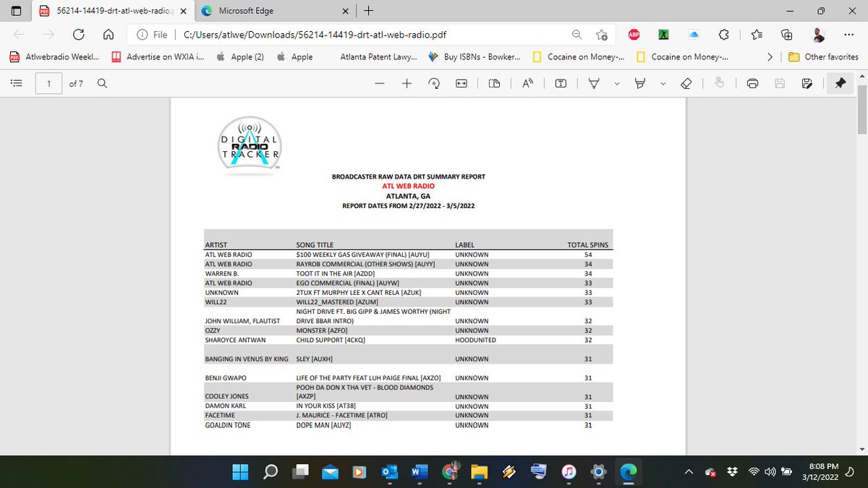This screenshot has width=868, height=488.
Task: Unpin the PDF toolbar
Action: pos(840,83)
